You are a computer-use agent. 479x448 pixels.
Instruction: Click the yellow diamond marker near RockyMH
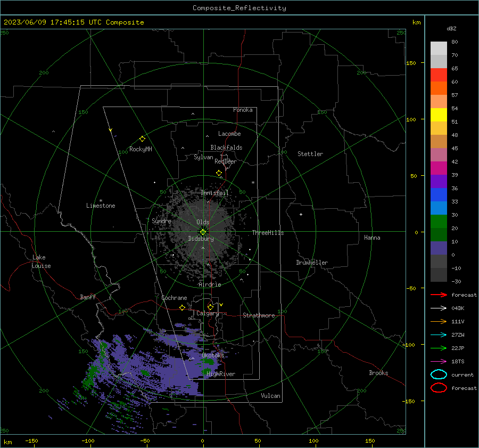(x=142, y=139)
